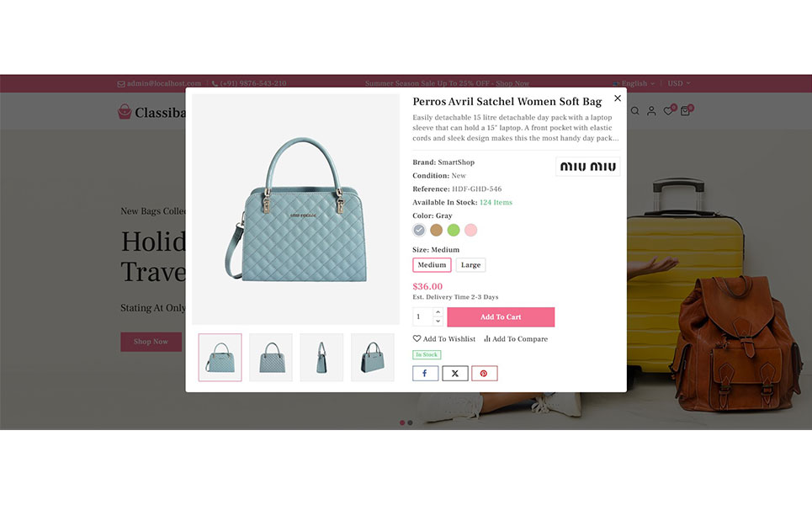Open the search icon in header
This screenshot has height=505, width=812.
pyautogui.click(x=635, y=111)
